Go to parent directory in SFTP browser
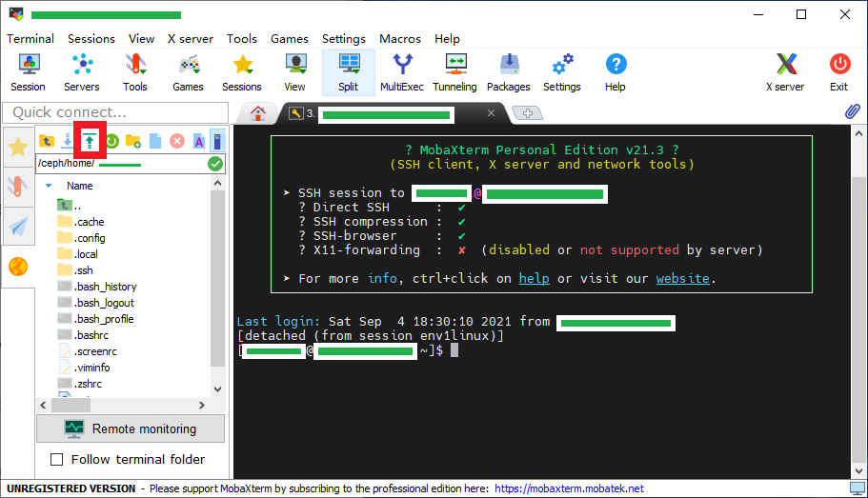Viewport: 868px width, 498px height. tap(47, 141)
